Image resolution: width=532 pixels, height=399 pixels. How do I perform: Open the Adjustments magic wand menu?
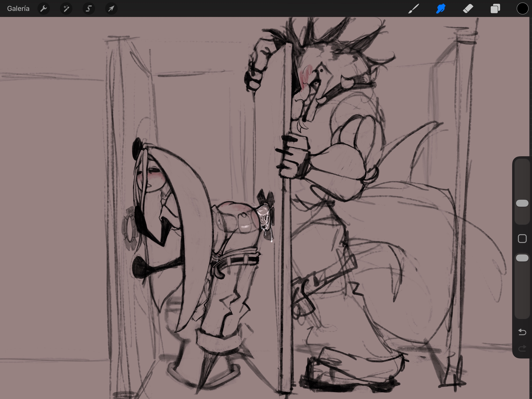[66, 9]
